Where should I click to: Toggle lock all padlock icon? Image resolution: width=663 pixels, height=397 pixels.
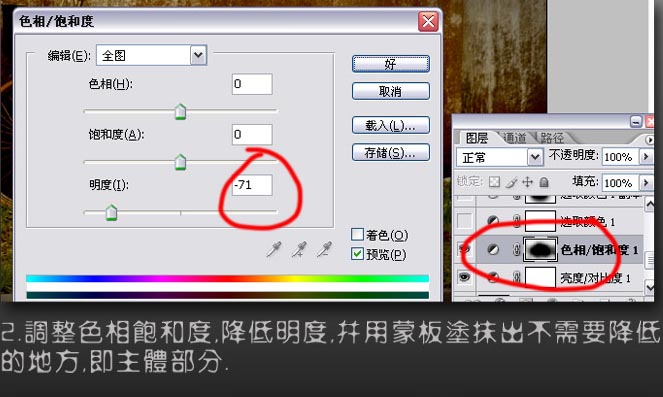pyautogui.click(x=544, y=182)
